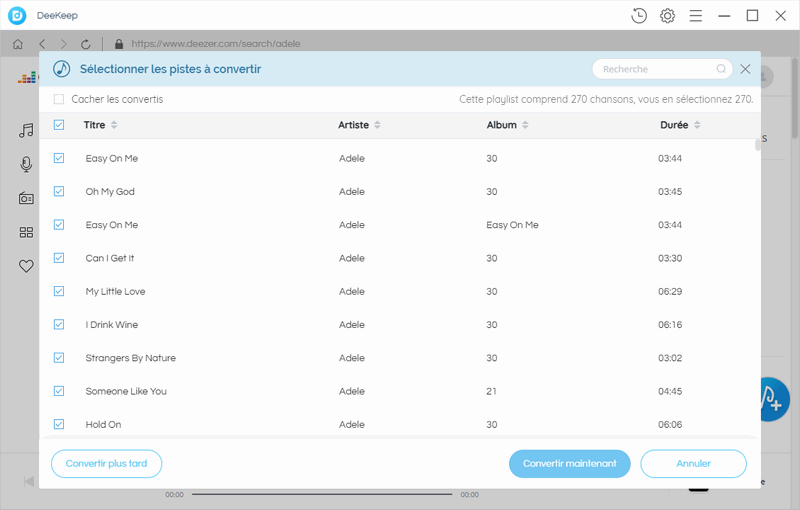Click the Annuler button

(x=694, y=464)
